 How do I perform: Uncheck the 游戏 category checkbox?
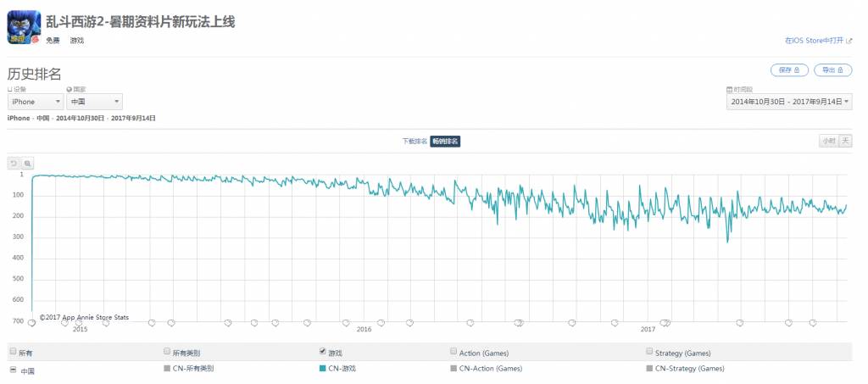coord(322,350)
